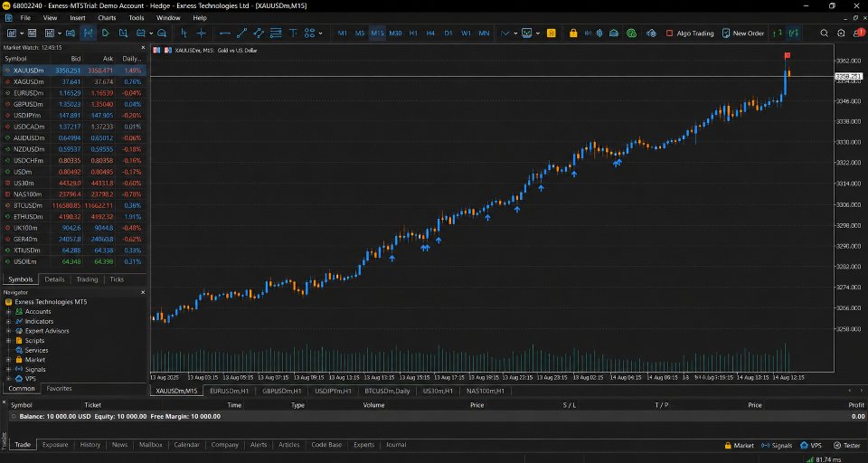Click the Signals status item in bottom bar

tap(777, 445)
